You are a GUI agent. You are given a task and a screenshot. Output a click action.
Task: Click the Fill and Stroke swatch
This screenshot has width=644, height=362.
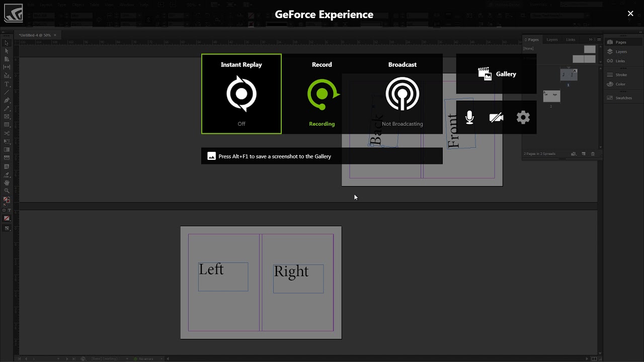click(x=7, y=200)
